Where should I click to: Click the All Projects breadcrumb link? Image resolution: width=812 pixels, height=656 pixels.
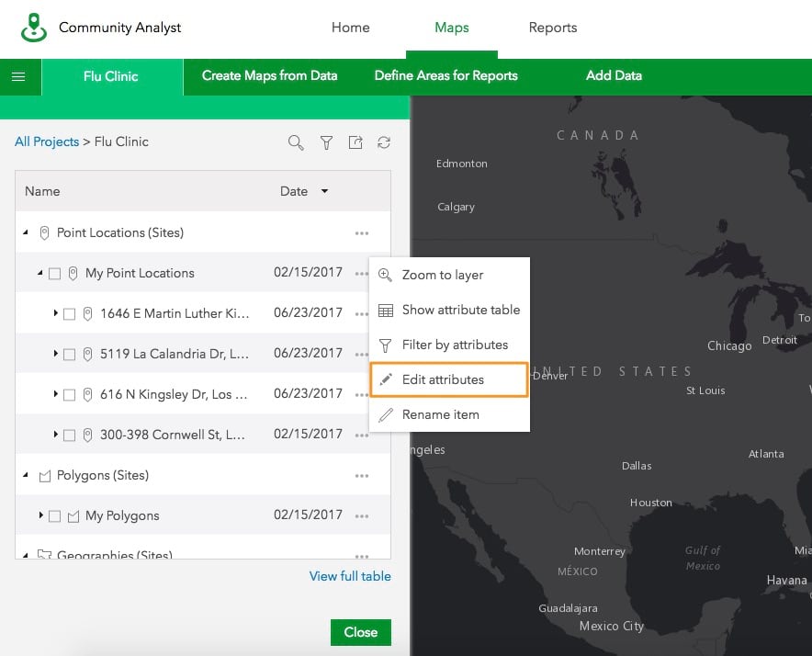pos(47,141)
